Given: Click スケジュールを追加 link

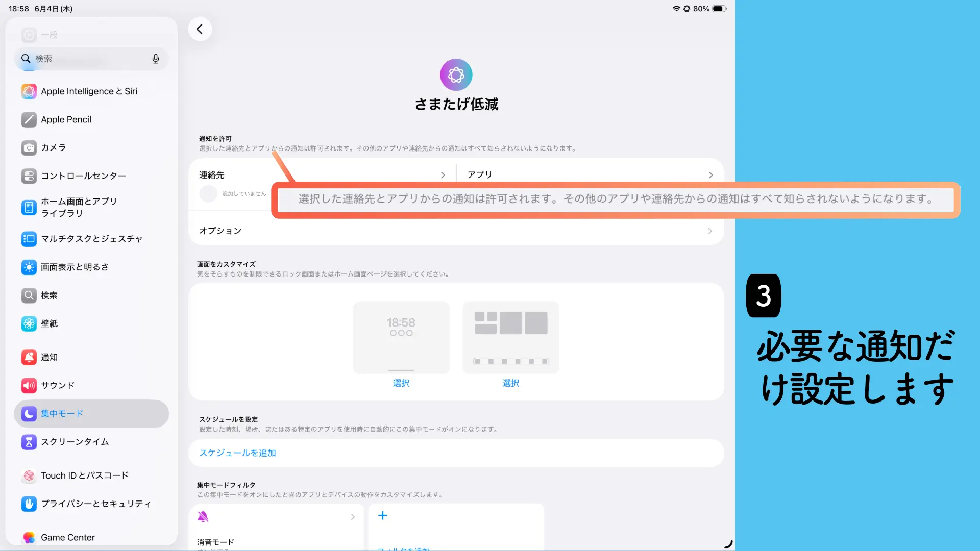Looking at the screenshot, I should [237, 453].
